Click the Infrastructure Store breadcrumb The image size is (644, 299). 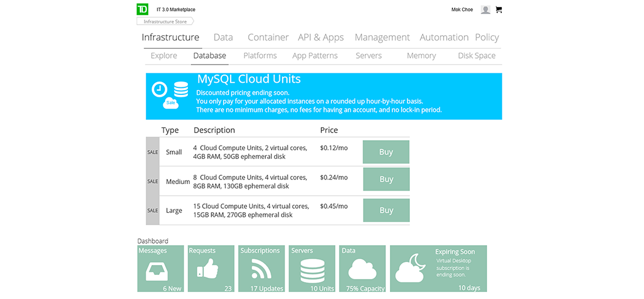pos(165,22)
